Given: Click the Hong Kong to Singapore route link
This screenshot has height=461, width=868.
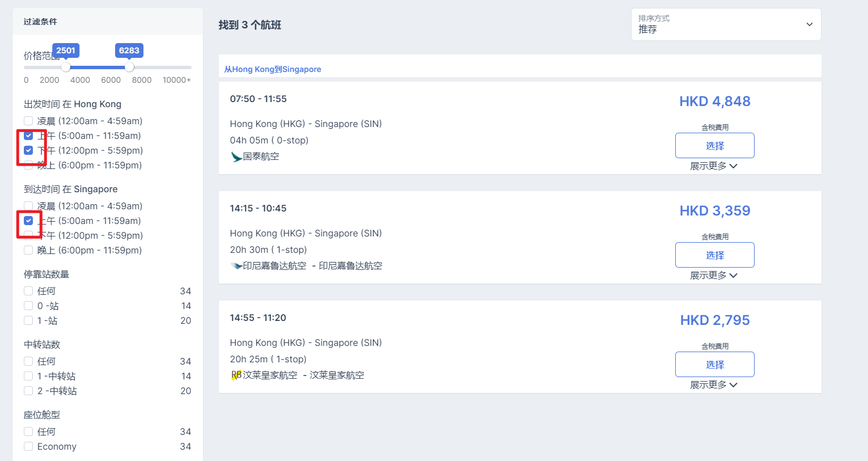Looking at the screenshot, I should coord(273,69).
